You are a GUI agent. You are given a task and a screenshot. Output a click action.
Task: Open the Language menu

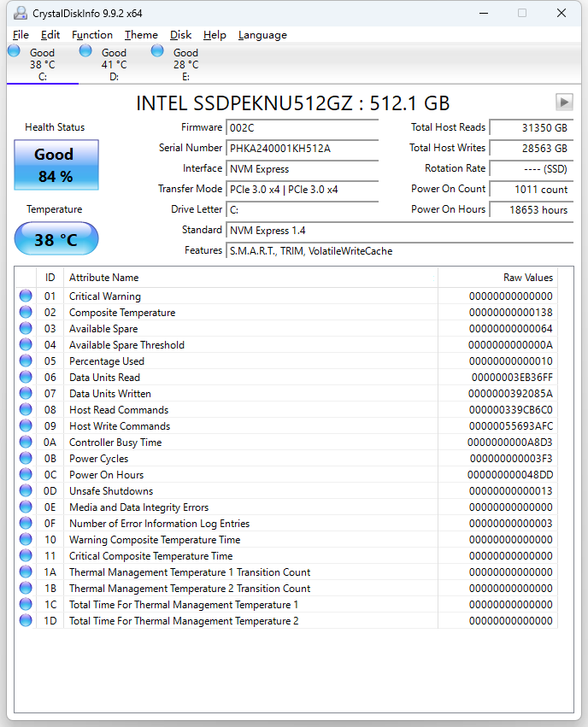262,35
